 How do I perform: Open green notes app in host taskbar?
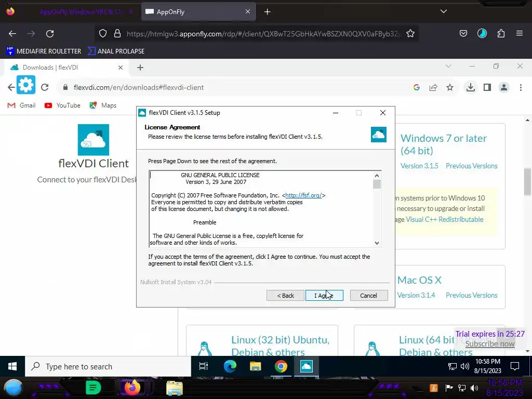[x=93, y=388]
